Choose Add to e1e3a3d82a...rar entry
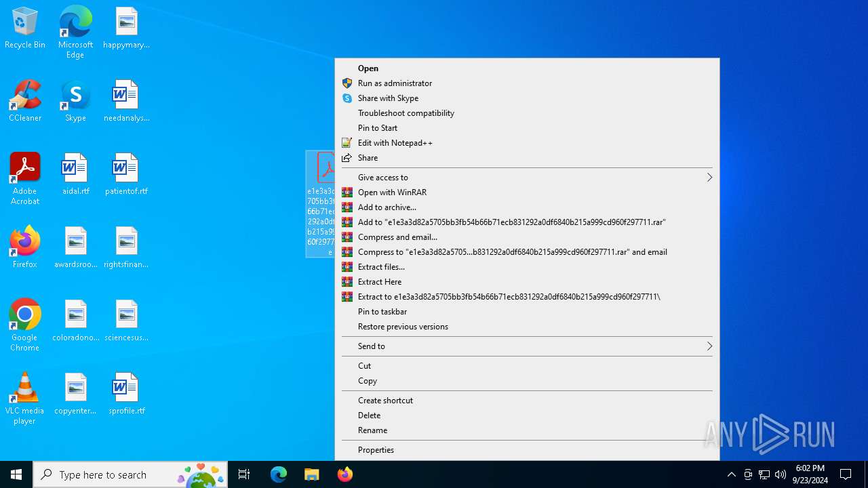868x488 pixels. (x=527, y=222)
